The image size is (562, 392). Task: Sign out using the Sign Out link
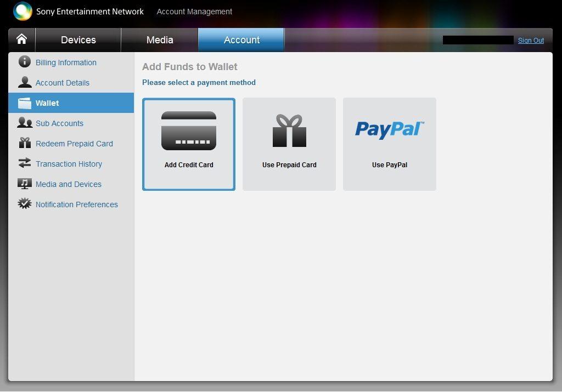(531, 41)
